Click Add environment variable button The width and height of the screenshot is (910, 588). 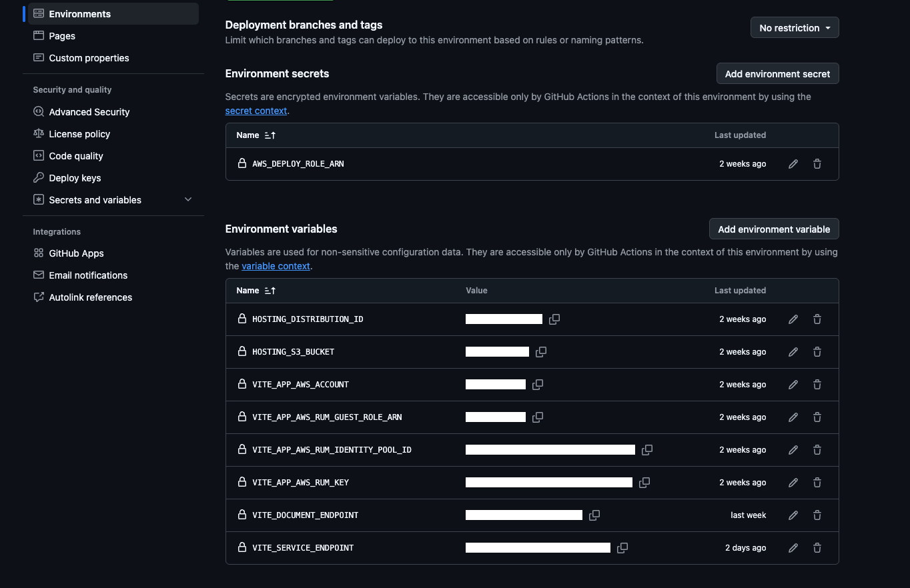pos(774,229)
